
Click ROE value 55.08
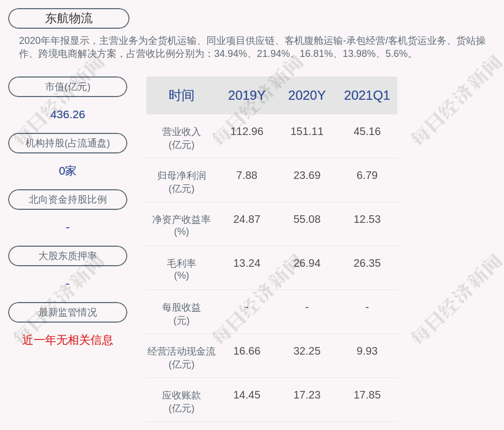point(307,220)
